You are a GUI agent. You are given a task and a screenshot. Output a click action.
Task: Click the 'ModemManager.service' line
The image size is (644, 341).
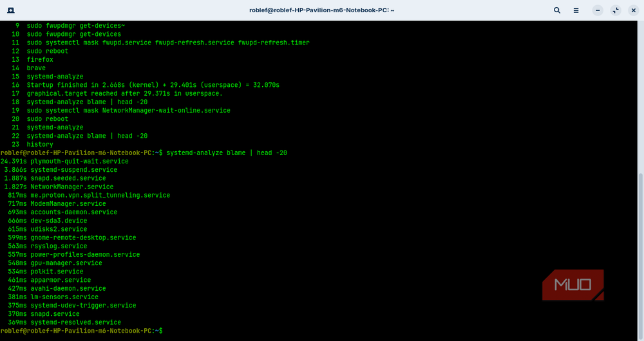57,204
